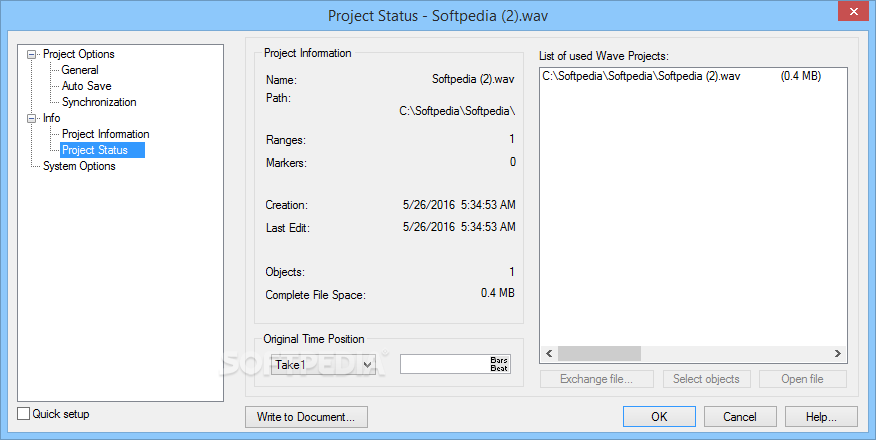Click the Exchange file button

tap(597, 379)
